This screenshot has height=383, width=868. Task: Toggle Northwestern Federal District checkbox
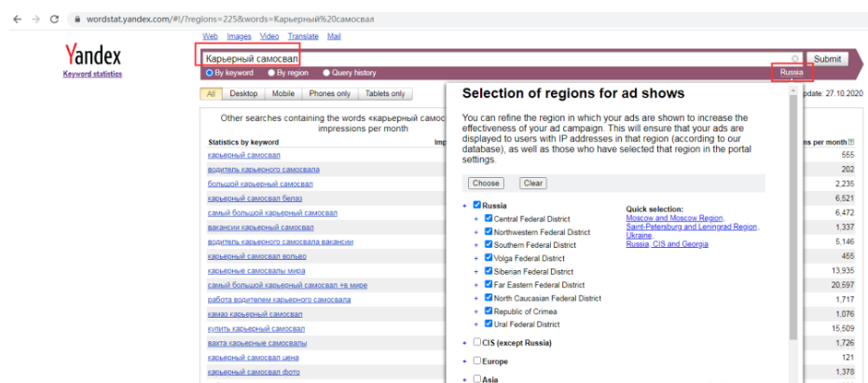tap(489, 231)
